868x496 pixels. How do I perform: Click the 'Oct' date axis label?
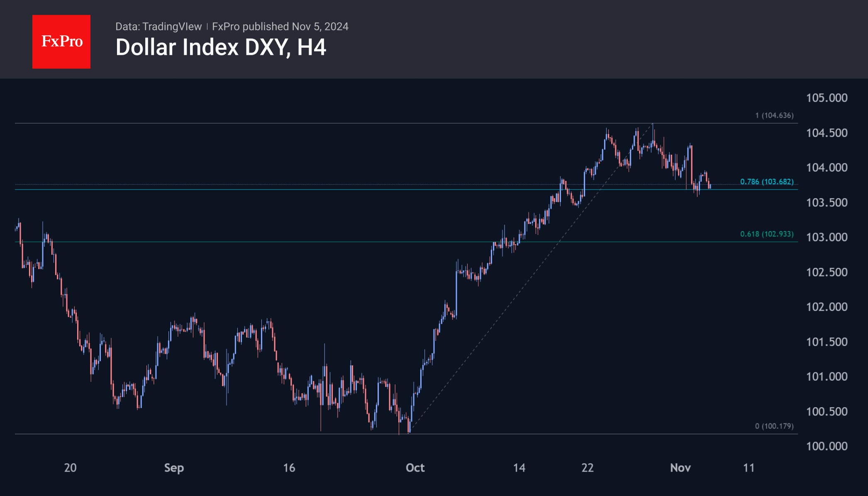(415, 468)
